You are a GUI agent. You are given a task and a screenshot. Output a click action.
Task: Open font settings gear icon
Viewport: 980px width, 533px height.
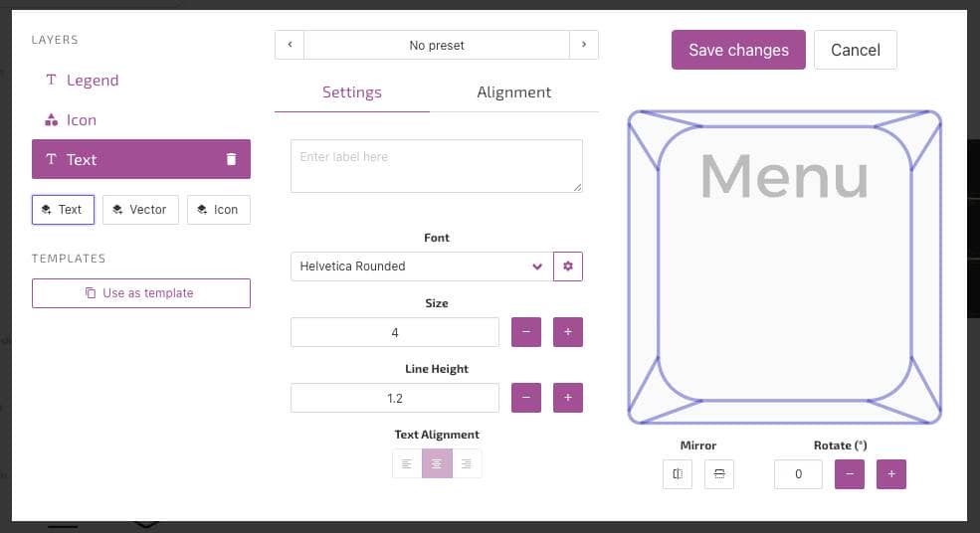click(x=568, y=266)
